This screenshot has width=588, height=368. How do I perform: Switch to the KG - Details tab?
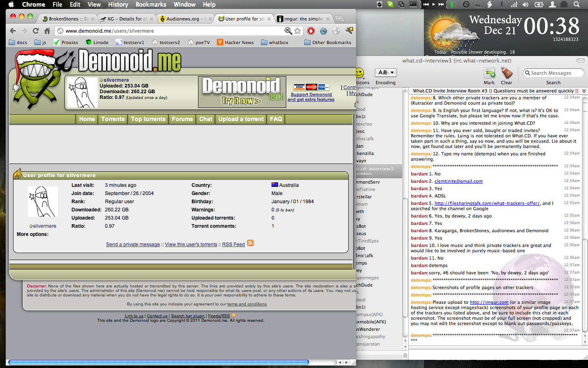(127, 19)
